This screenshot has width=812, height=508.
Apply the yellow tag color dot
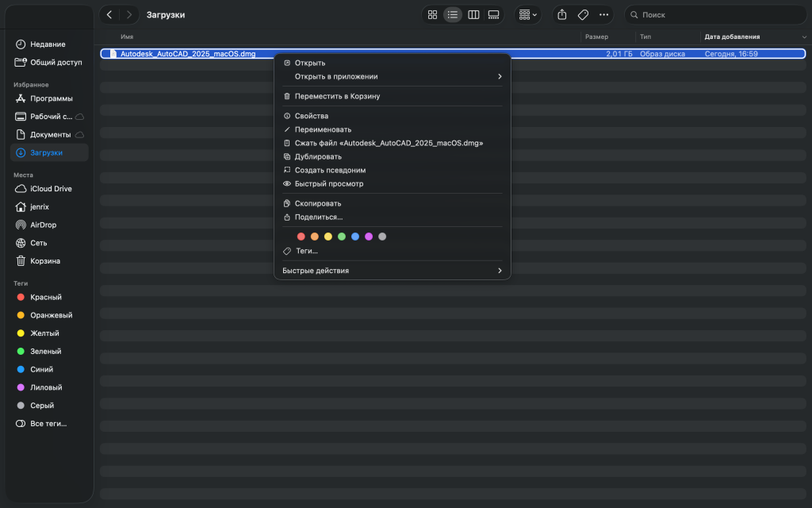(x=327, y=237)
